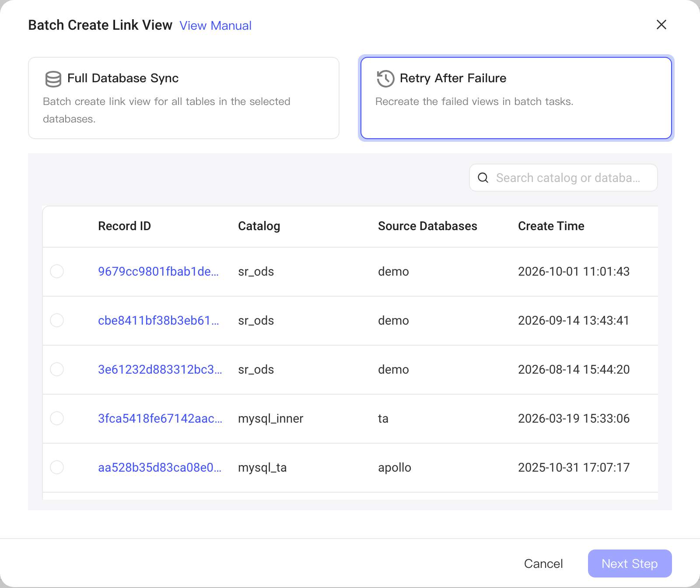
Task: Select the Full Database Sync card
Action: click(x=184, y=98)
